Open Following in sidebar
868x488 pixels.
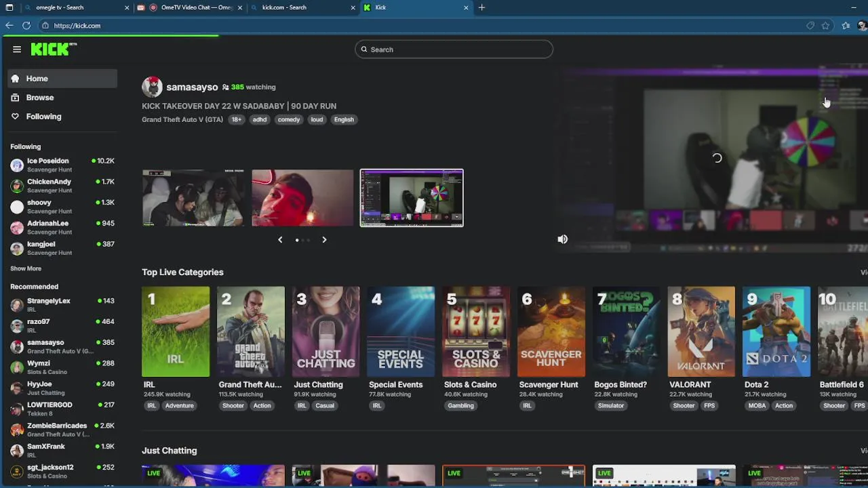pyautogui.click(x=62, y=117)
